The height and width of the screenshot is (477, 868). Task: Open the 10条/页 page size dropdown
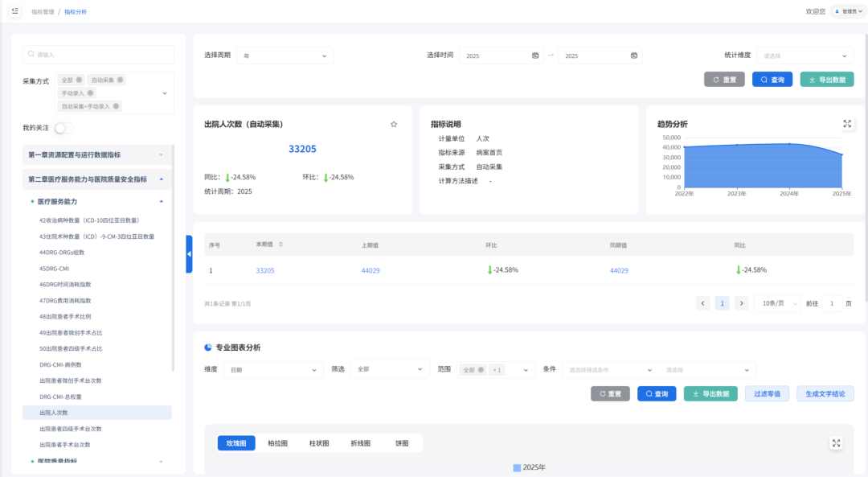click(777, 303)
